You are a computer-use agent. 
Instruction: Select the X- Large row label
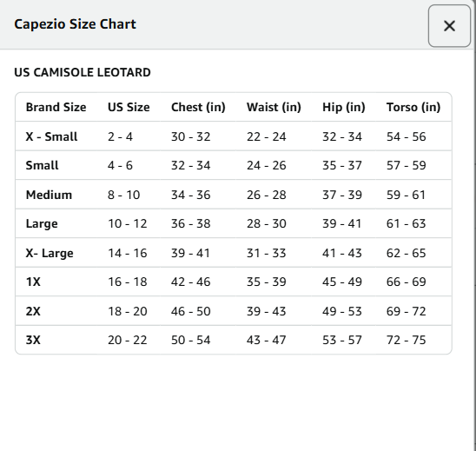[x=50, y=253]
